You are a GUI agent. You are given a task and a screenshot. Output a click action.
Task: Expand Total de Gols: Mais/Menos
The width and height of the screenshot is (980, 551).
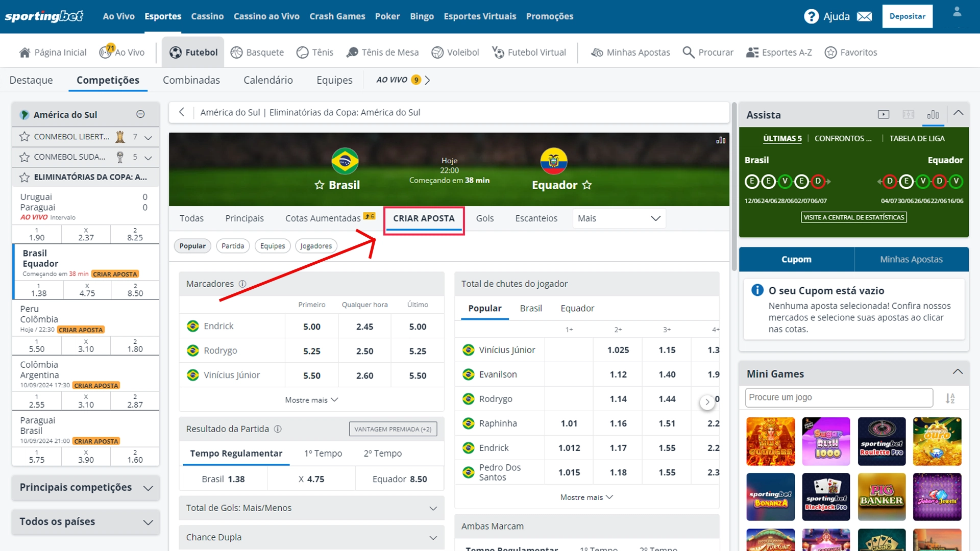(311, 508)
